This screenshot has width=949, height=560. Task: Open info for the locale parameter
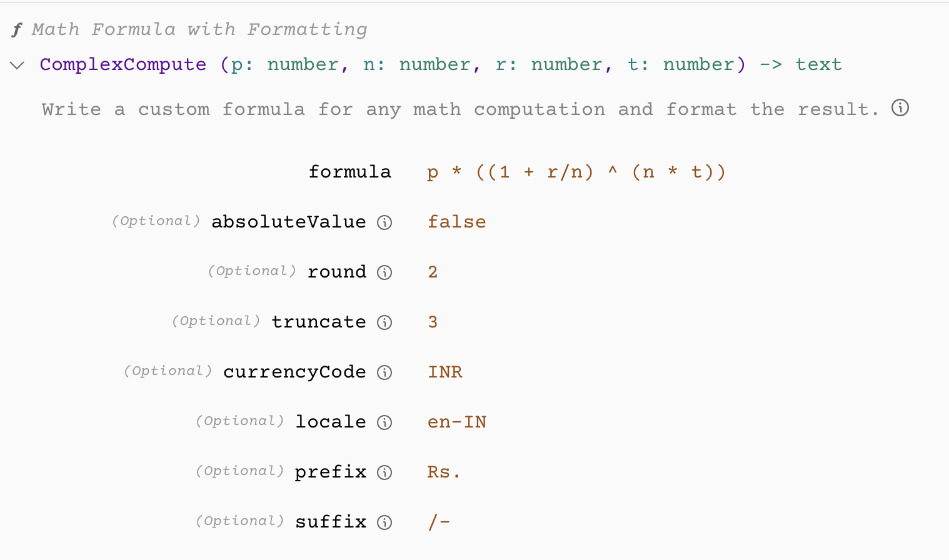click(385, 422)
